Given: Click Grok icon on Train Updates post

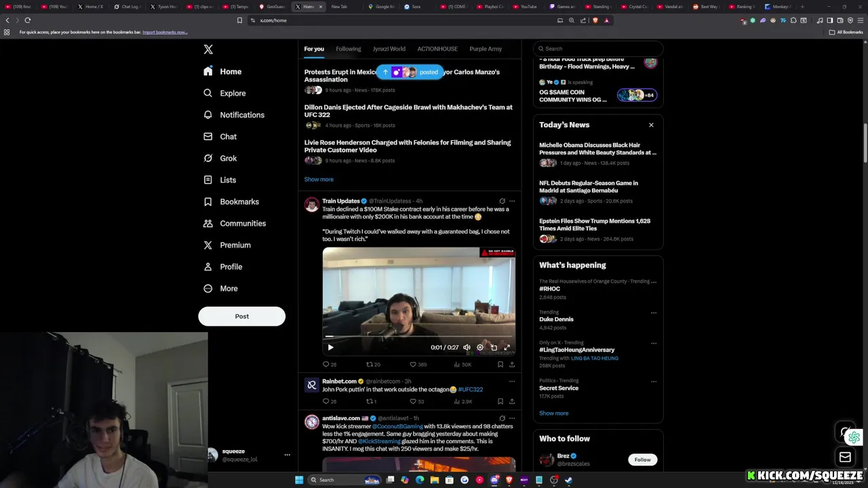Looking at the screenshot, I should coord(502,201).
